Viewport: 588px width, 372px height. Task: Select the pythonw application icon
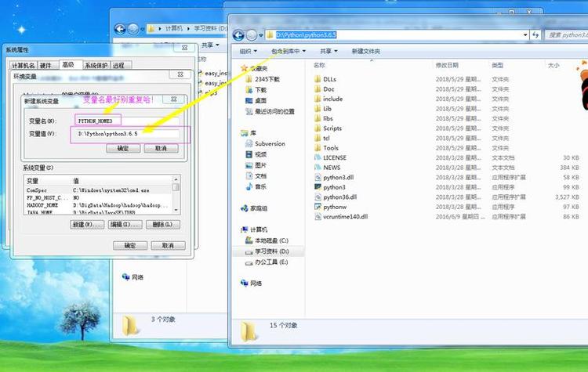[x=318, y=207]
